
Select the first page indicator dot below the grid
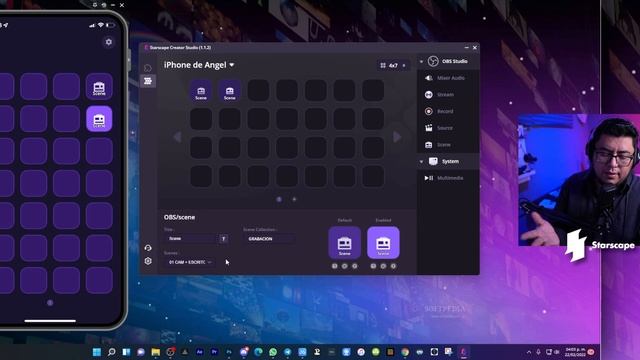279,200
